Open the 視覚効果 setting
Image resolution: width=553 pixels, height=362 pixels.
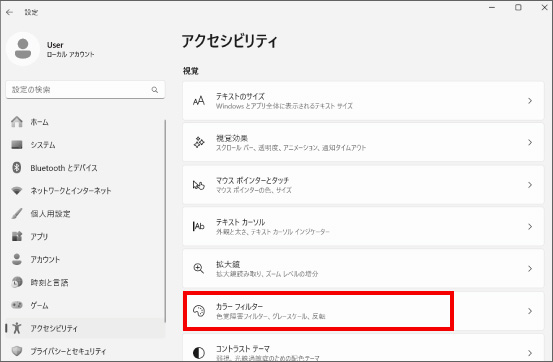(x=363, y=143)
